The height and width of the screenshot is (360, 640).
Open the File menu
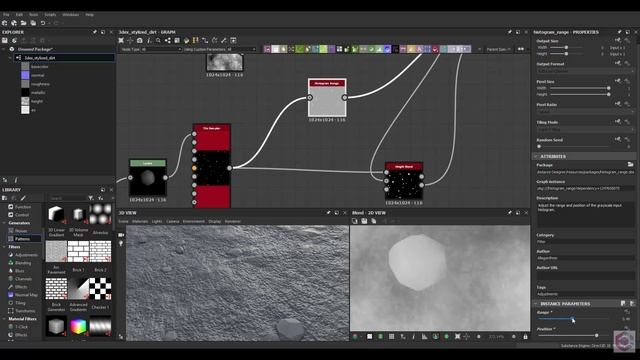(x=6, y=15)
